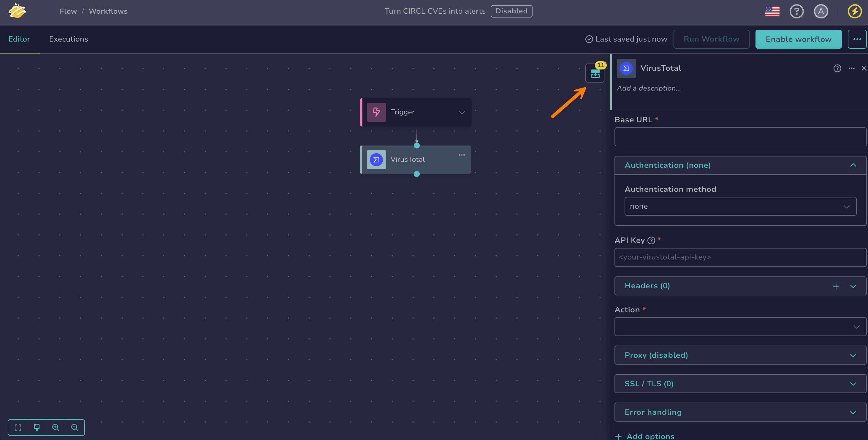Open the VirusTotal node ellipsis menu
The image size is (868, 440).
pyautogui.click(x=462, y=155)
